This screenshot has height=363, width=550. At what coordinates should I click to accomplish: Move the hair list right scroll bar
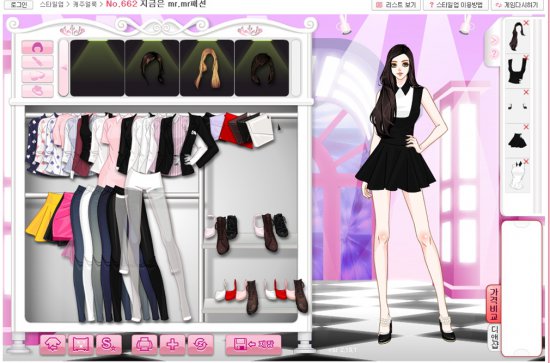point(296,68)
